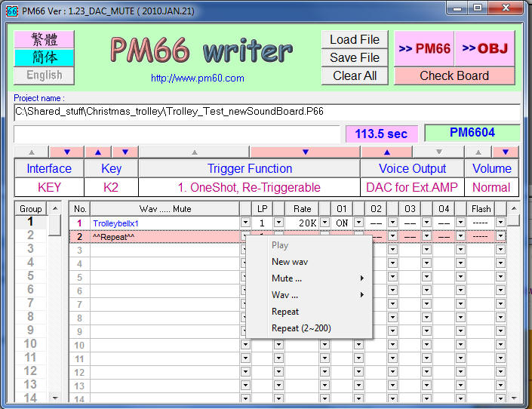Switch language to English
Image resolution: width=532 pixels, height=409 pixels.
tap(44, 75)
